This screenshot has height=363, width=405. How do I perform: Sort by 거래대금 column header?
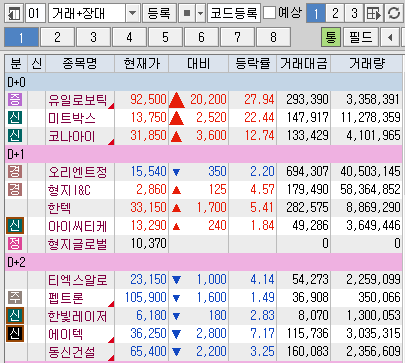[304, 64]
